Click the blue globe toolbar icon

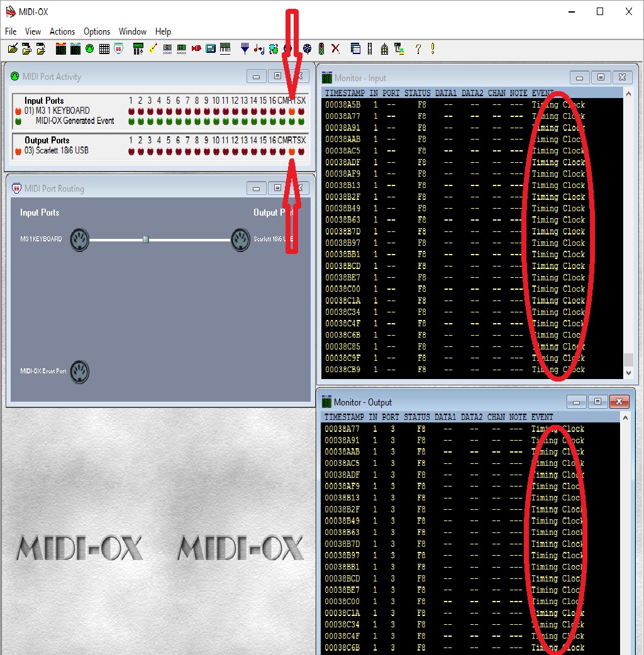pyautogui.click(x=307, y=49)
